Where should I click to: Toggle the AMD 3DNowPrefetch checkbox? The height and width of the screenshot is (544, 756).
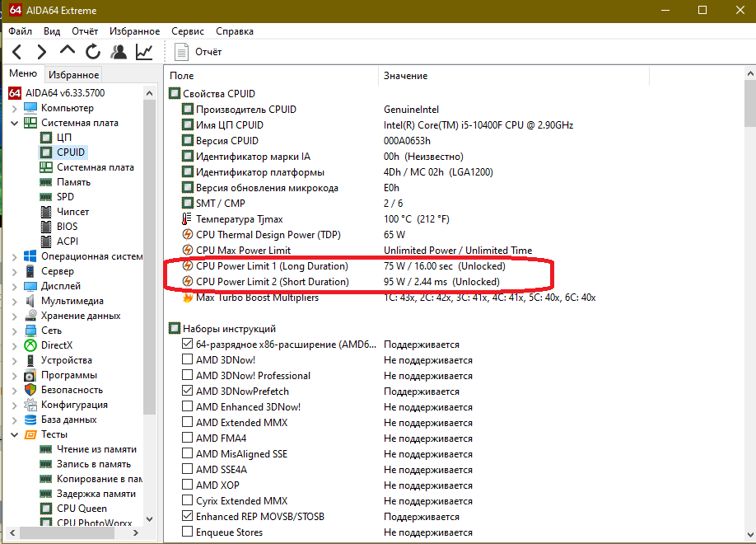tap(187, 391)
